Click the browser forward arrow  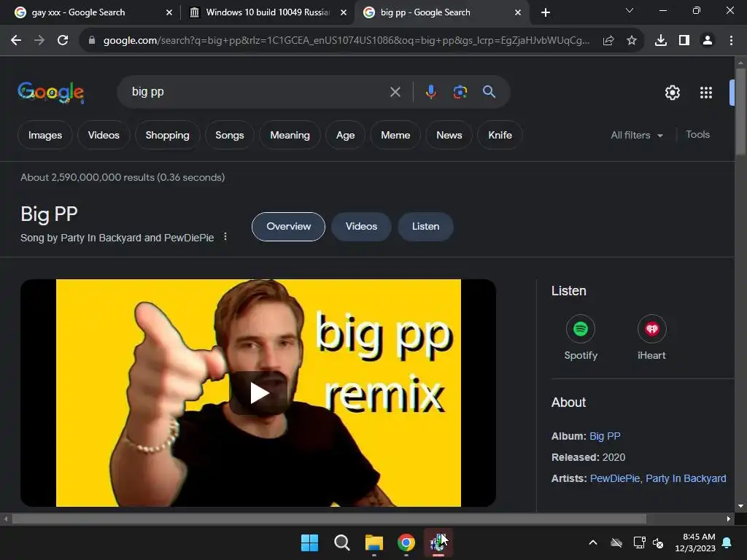[39, 41]
